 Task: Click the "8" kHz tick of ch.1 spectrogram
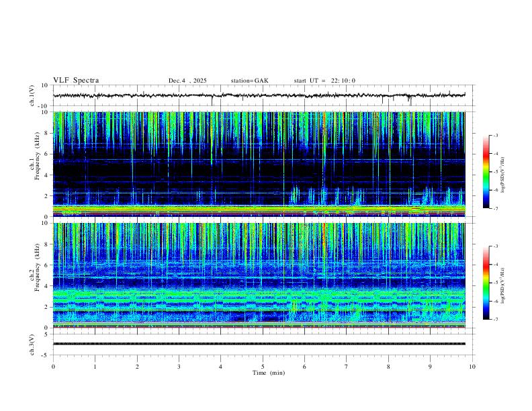coord(46,133)
